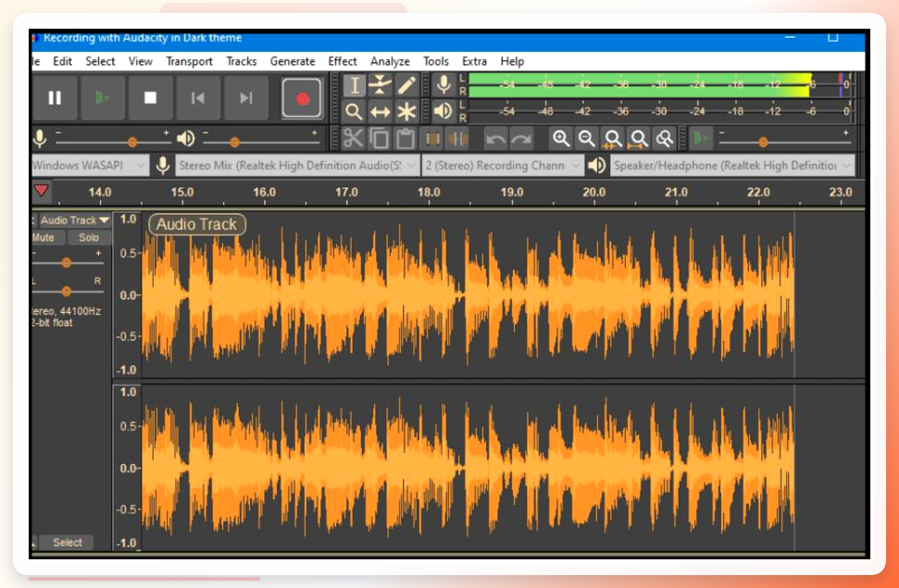Adjust the track gain slider
899x588 pixels.
tap(68, 263)
